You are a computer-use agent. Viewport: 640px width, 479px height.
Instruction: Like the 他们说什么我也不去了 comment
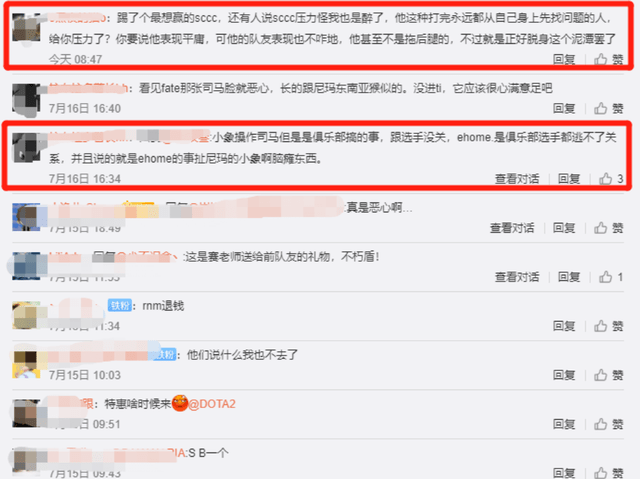(608, 375)
